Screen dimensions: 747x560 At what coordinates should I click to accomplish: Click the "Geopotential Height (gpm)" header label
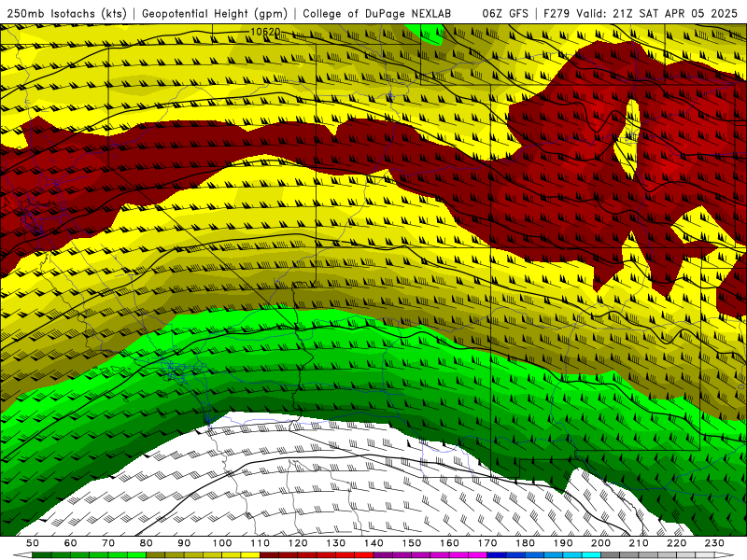click(x=215, y=14)
